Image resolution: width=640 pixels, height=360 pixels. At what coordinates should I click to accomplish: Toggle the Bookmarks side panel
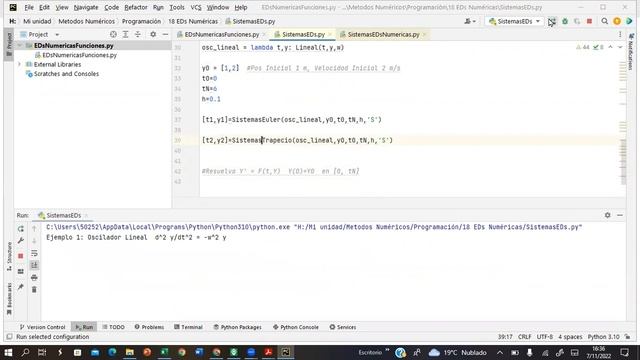pyautogui.click(x=9, y=298)
